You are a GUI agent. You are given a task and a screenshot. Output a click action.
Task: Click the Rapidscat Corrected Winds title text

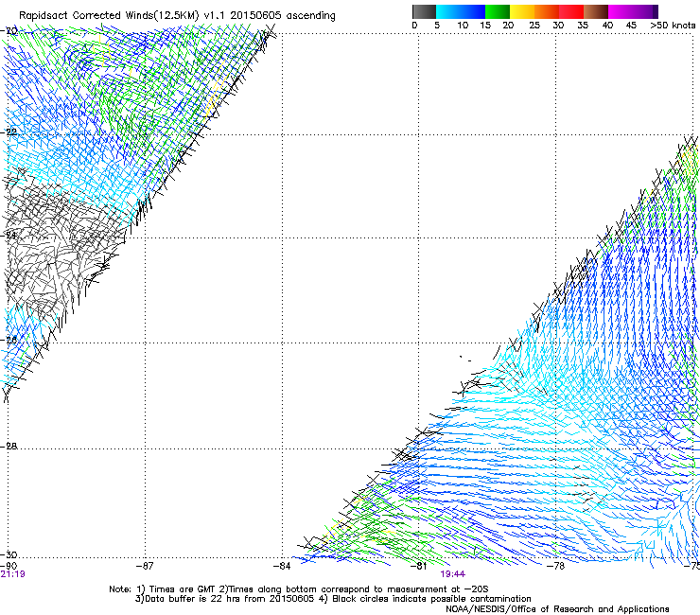(177, 16)
